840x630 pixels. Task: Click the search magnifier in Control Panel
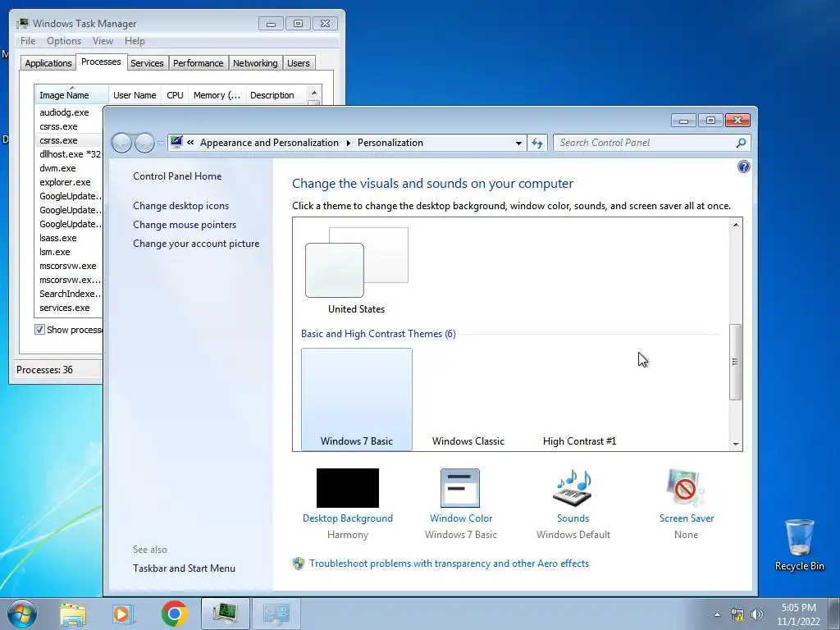(x=741, y=143)
